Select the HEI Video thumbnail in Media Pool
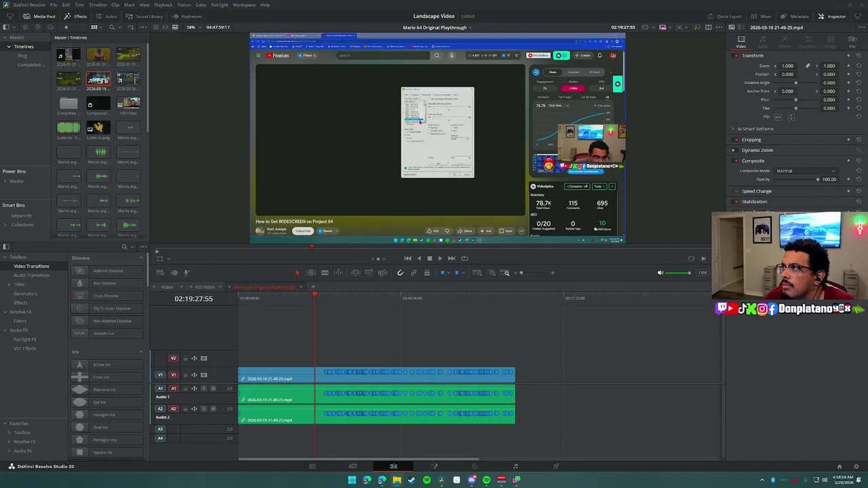The width and height of the screenshot is (868, 488). click(128, 103)
